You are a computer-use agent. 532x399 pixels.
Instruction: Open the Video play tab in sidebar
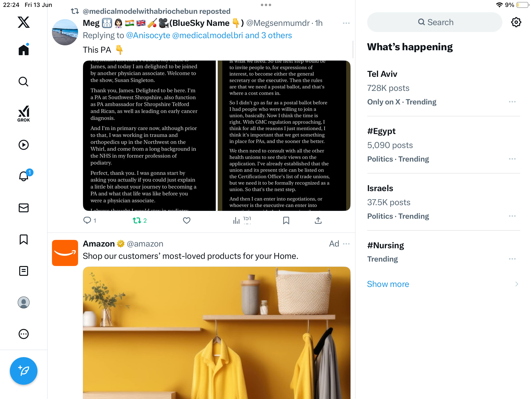pyautogui.click(x=24, y=145)
